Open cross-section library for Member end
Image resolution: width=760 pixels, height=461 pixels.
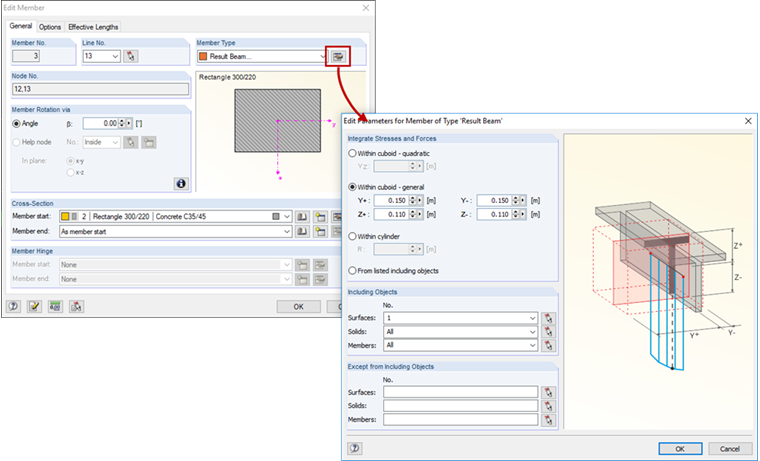[302, 232]
